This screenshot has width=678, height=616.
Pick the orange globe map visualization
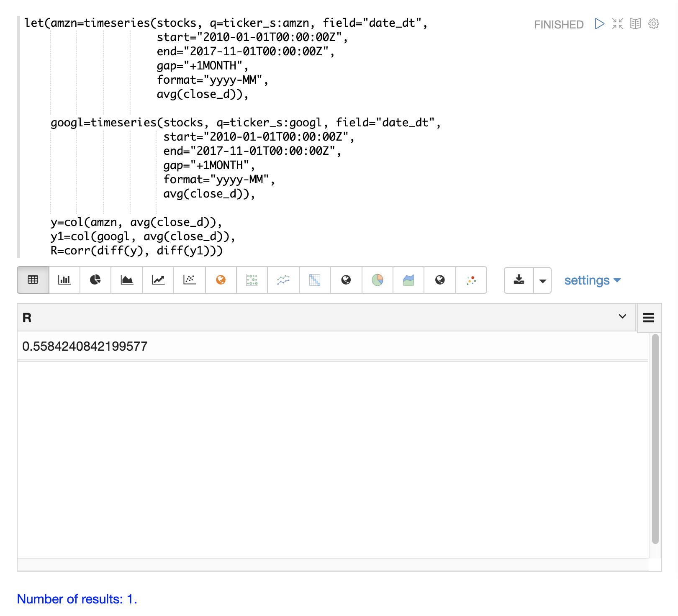[x=221, y=280]
